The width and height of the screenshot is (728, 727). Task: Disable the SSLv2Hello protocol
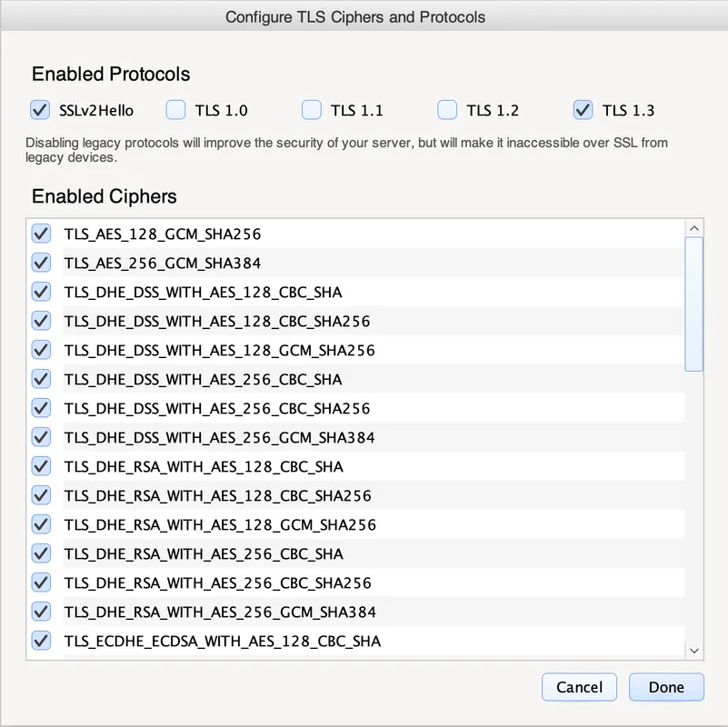point(39,109)
